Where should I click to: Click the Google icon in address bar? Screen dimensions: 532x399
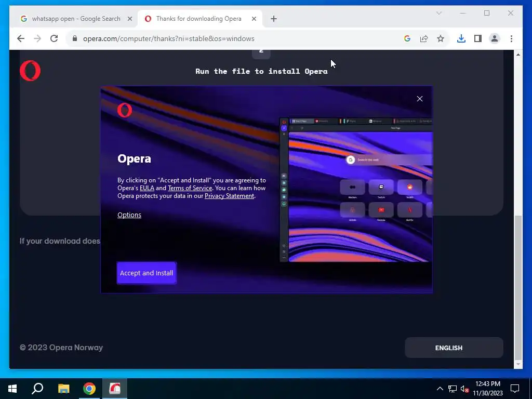click(407, 38)
